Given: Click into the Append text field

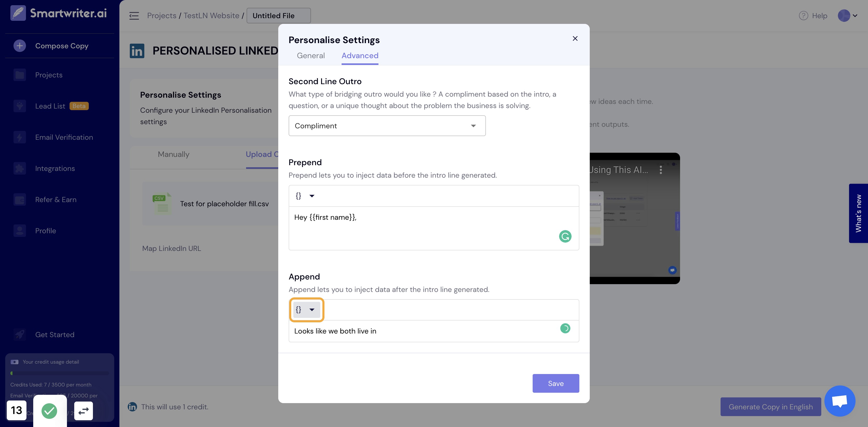Looking at the screenshot, I should [x=434, y=331].
